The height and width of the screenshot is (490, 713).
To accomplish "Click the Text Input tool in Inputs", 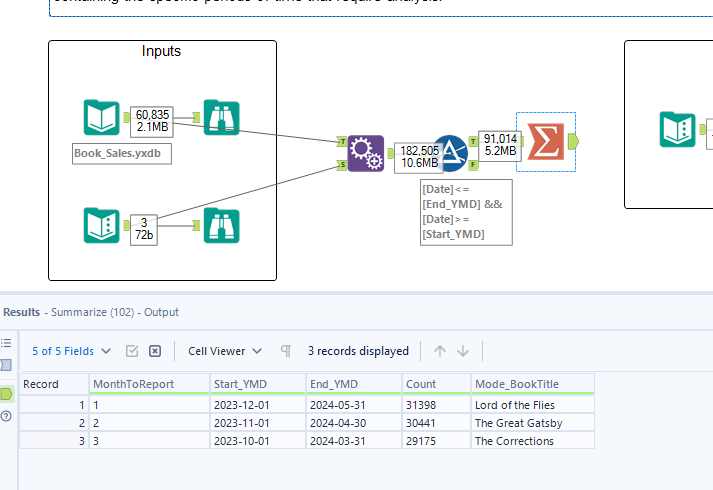I will pyautogui.click(x=102, y=225).
